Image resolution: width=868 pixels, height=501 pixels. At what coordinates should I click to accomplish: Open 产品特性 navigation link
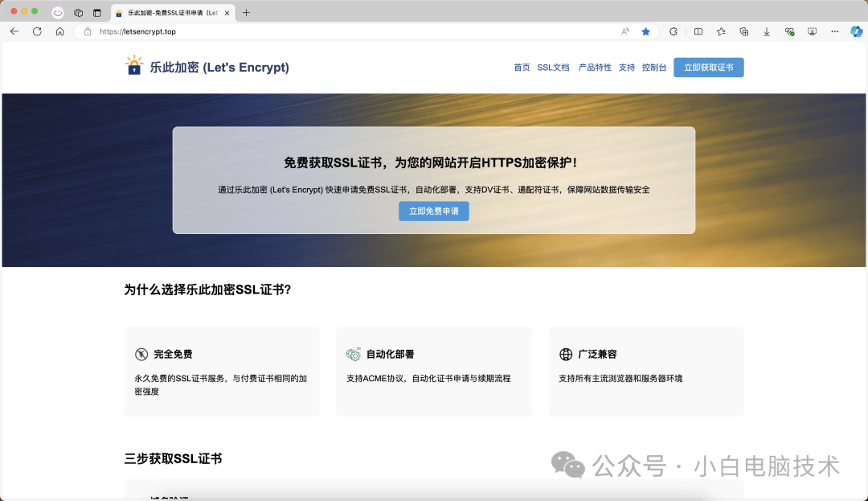pos(595,68)
